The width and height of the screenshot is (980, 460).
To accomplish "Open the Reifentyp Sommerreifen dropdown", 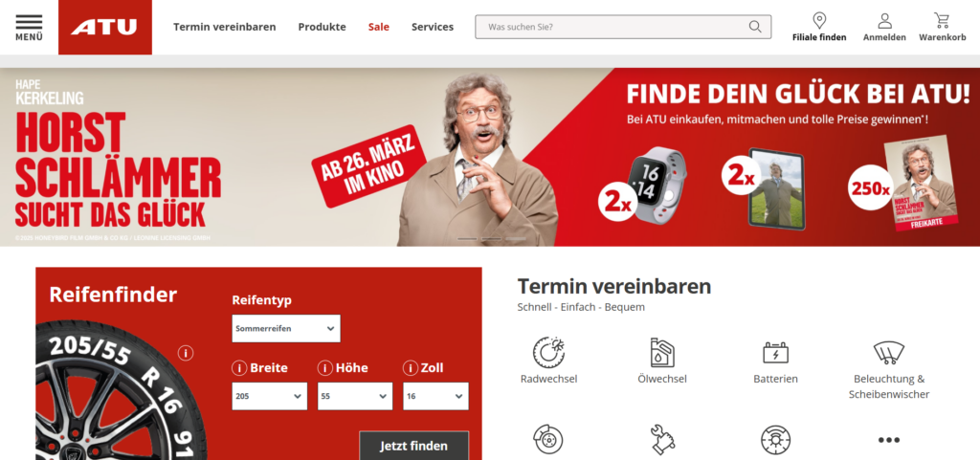I will 286,328.
